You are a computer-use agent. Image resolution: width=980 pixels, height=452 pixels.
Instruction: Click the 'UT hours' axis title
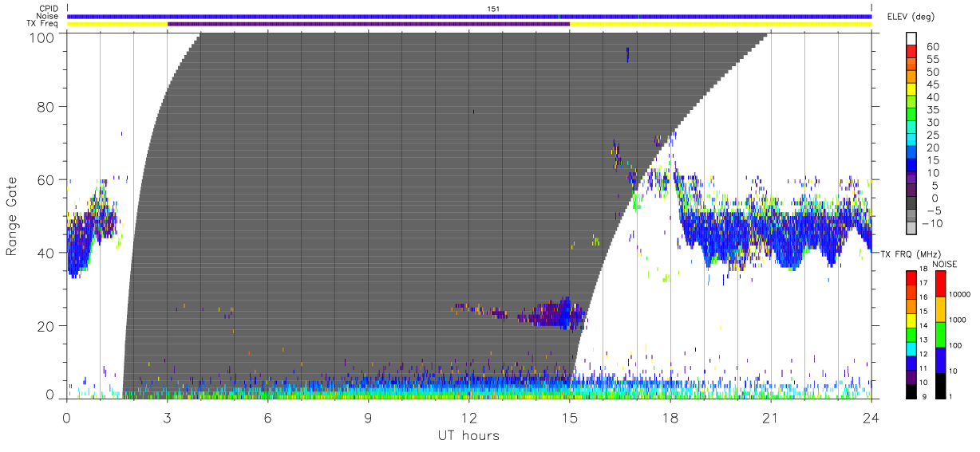click(x=468, y=435)
